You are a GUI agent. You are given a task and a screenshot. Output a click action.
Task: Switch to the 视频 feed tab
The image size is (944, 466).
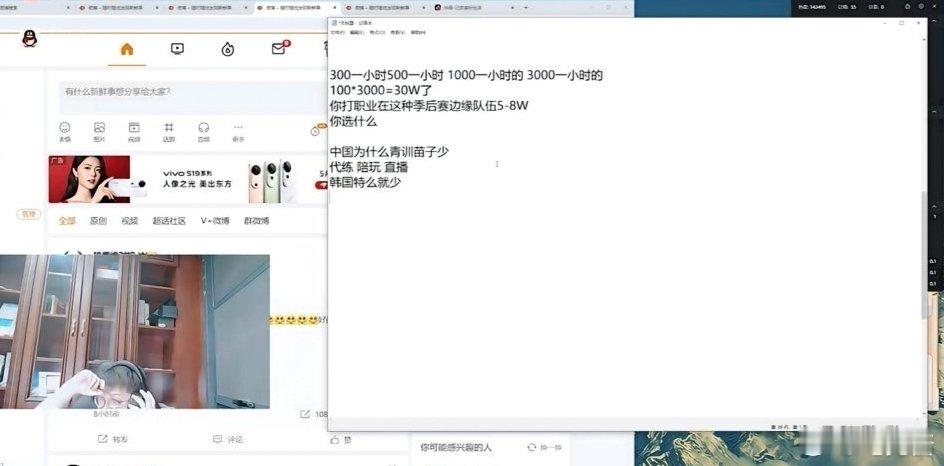[129, 221]
